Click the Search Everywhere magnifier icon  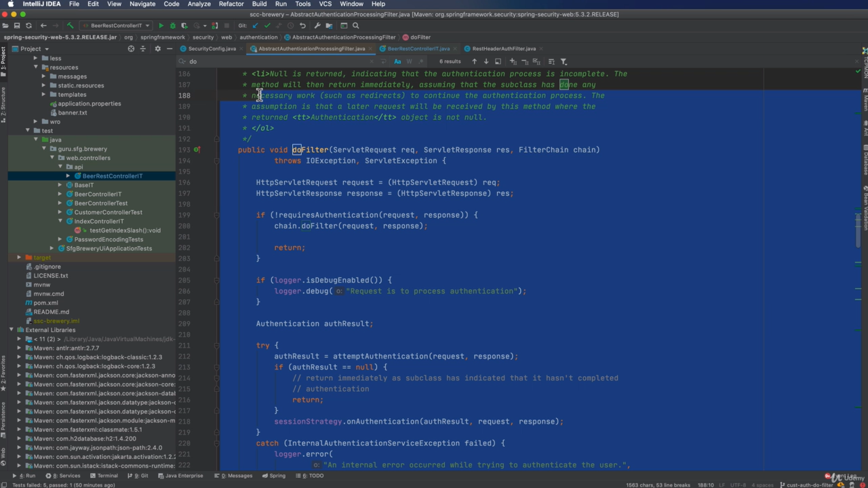(x=355, y=26)
